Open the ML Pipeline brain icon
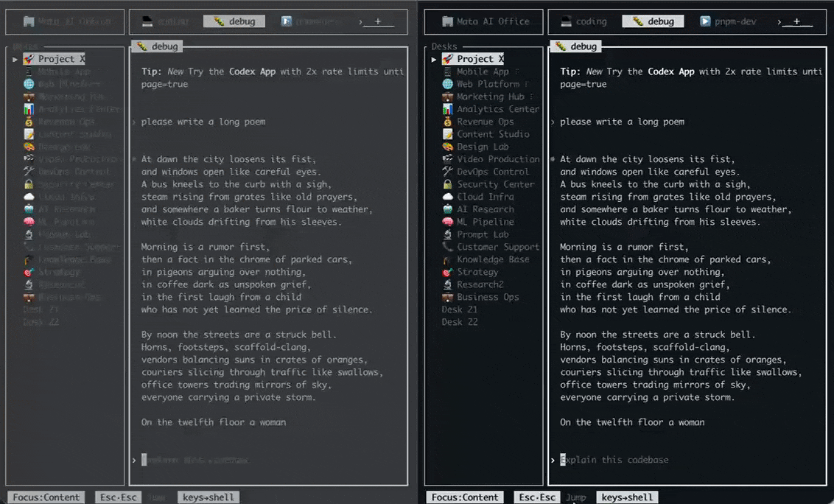The width and height of the screenshot is (834, 504). [448, 222]
